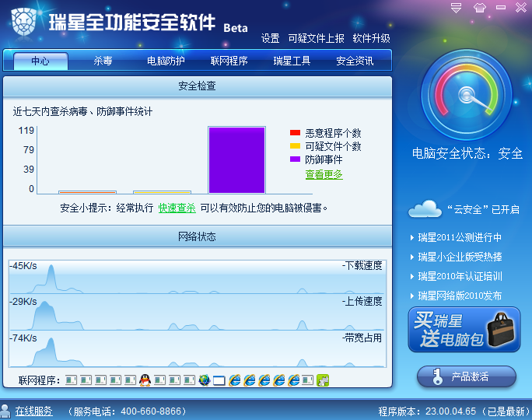Screen dimensions: 532x420
Task: Click the Rising lion shield logo
Action: click(23, 22)
